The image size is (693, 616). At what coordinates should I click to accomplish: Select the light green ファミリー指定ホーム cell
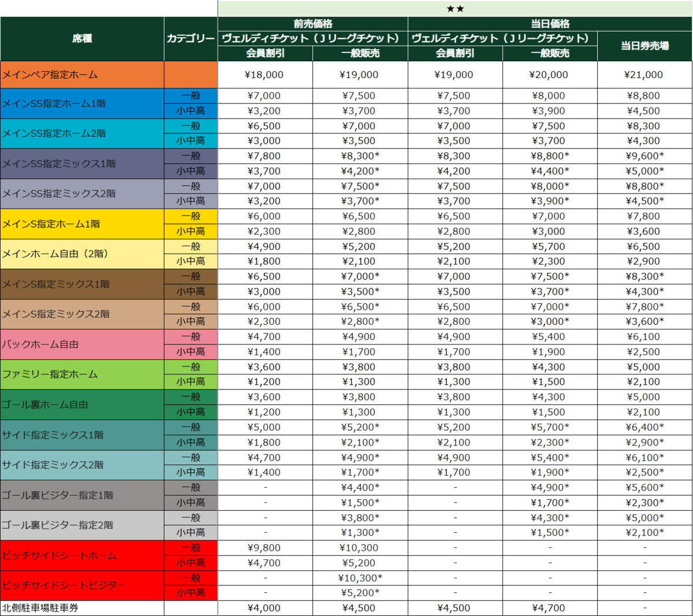point(82,374)
